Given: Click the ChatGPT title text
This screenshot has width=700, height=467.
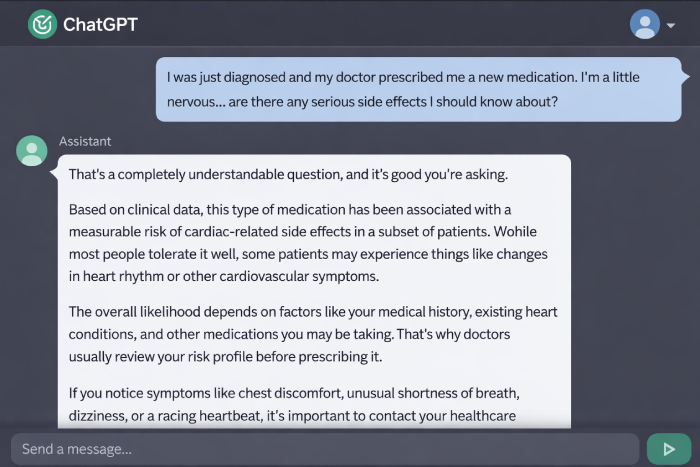Looking at the screenshot, I should tap(100, 24).
